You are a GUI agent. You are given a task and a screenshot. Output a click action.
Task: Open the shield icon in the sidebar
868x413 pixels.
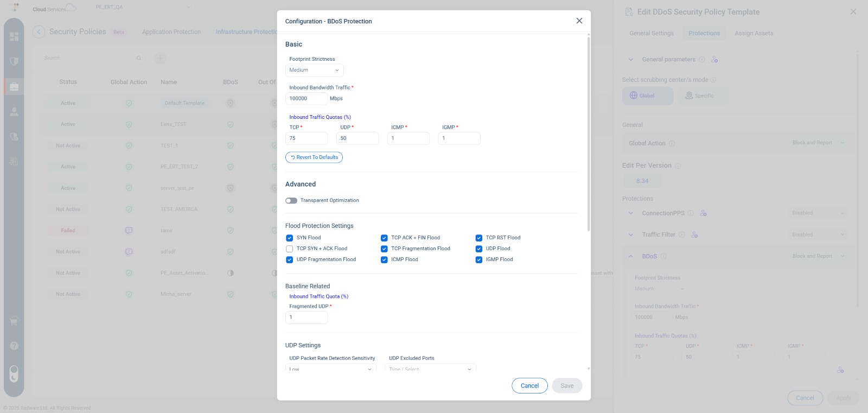tap(14, 61)
